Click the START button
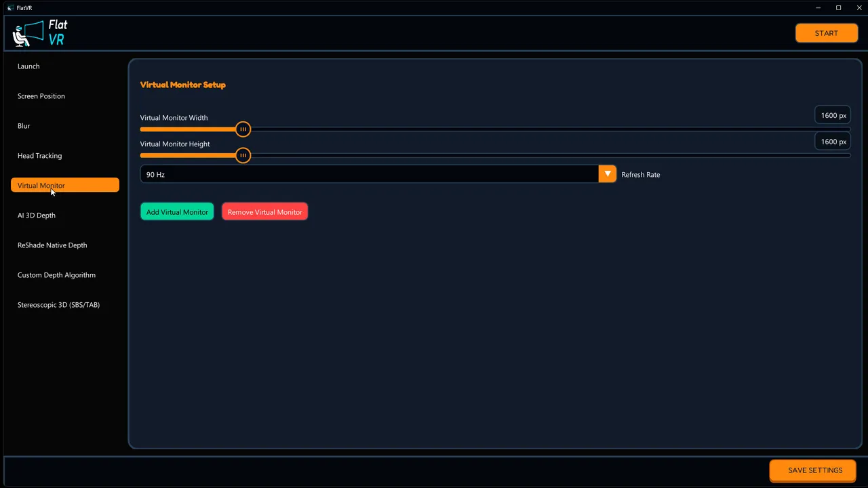868x488 pixels. [827, 33]
